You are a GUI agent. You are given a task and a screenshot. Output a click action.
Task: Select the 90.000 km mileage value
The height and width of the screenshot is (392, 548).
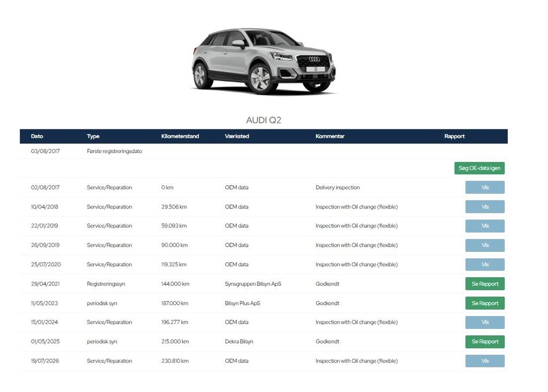pos(174,245)
